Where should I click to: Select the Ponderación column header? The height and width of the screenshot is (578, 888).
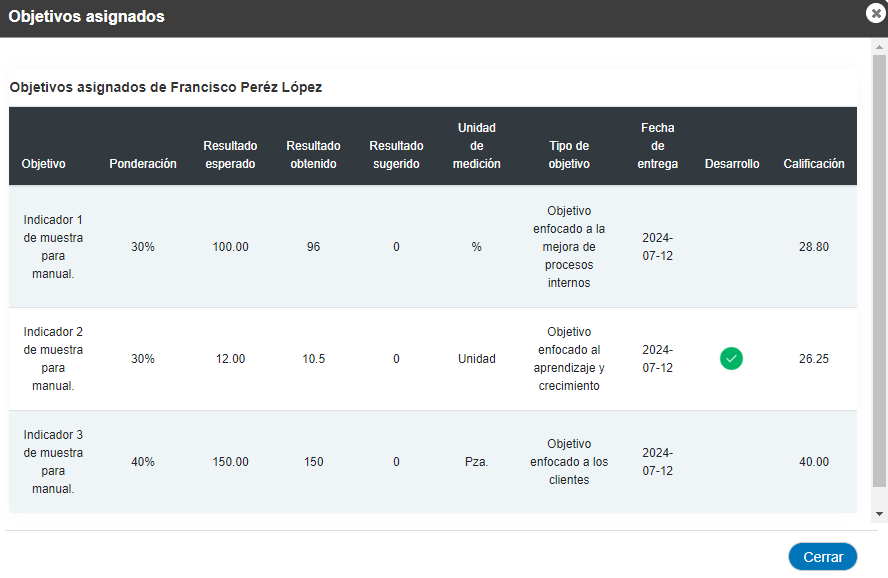(143, 164)
